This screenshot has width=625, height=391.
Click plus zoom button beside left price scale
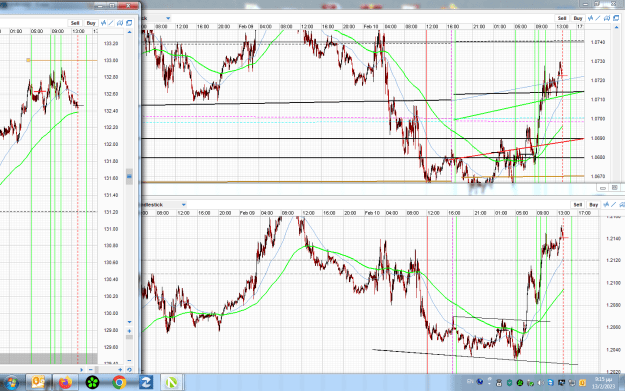[129, 331]
